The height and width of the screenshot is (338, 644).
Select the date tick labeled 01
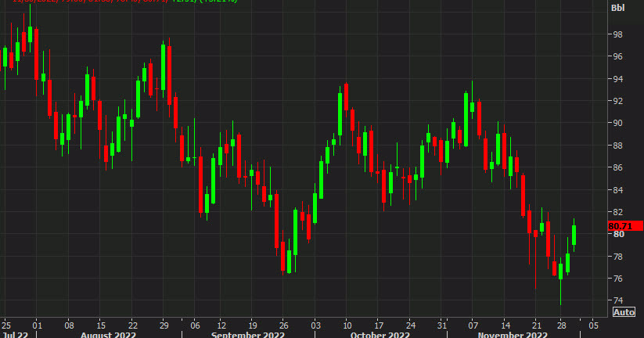click(37, 325)
